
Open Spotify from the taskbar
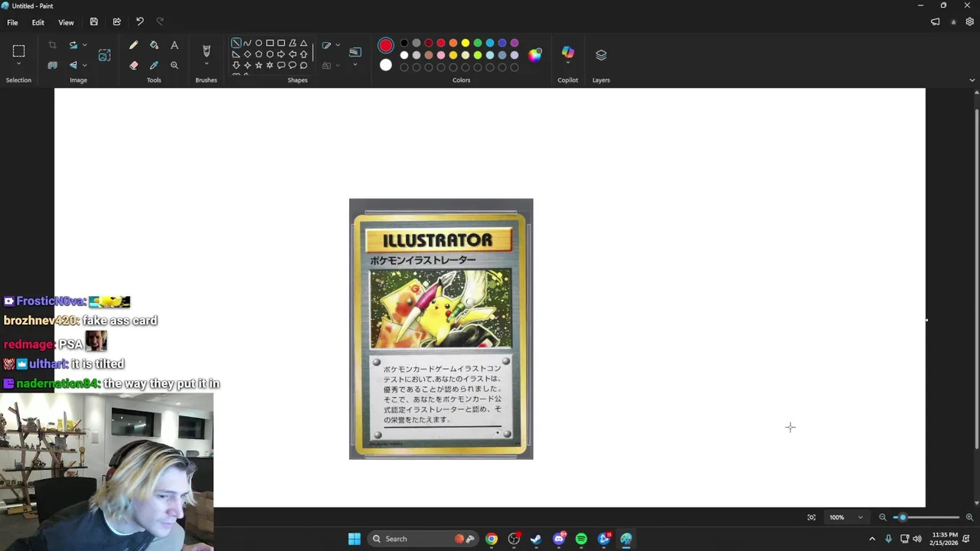tap(581, 539)
